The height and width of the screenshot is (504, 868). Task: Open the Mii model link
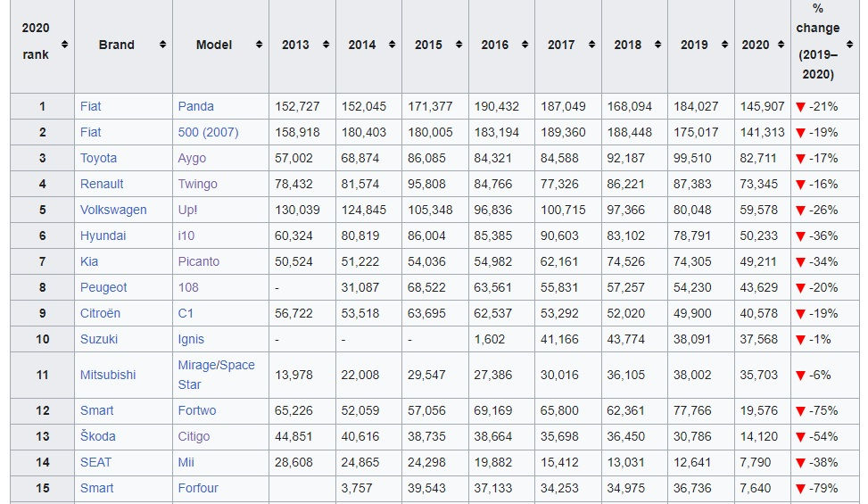(x=186, y=462)
